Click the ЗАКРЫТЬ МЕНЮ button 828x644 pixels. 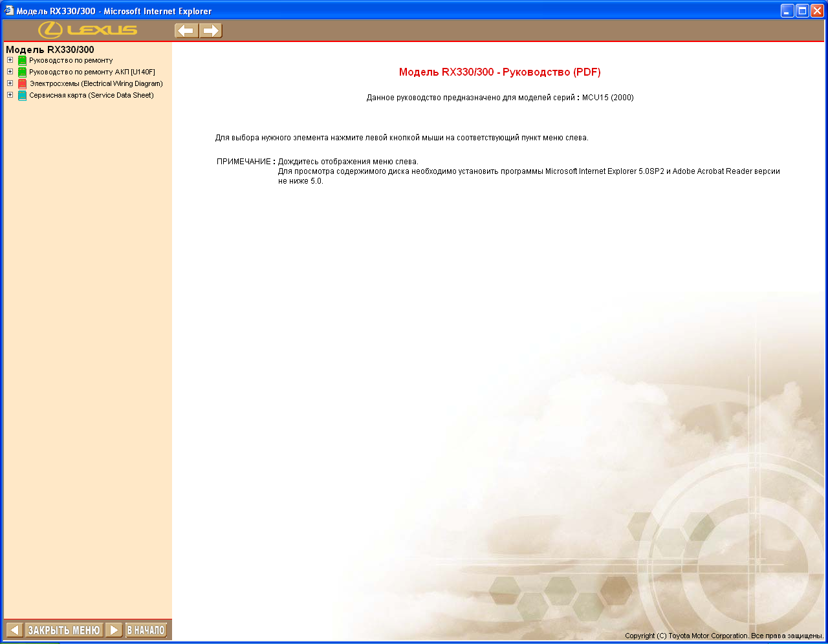coord(64,630)
